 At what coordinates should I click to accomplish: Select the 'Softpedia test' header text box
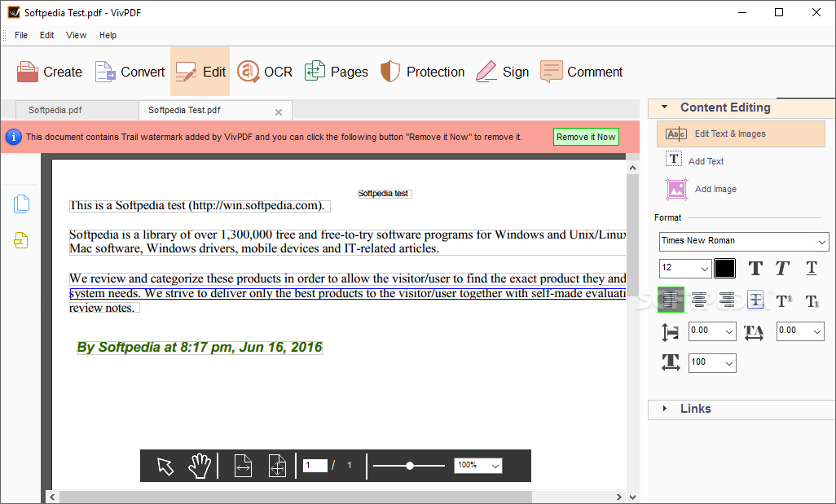385,194
